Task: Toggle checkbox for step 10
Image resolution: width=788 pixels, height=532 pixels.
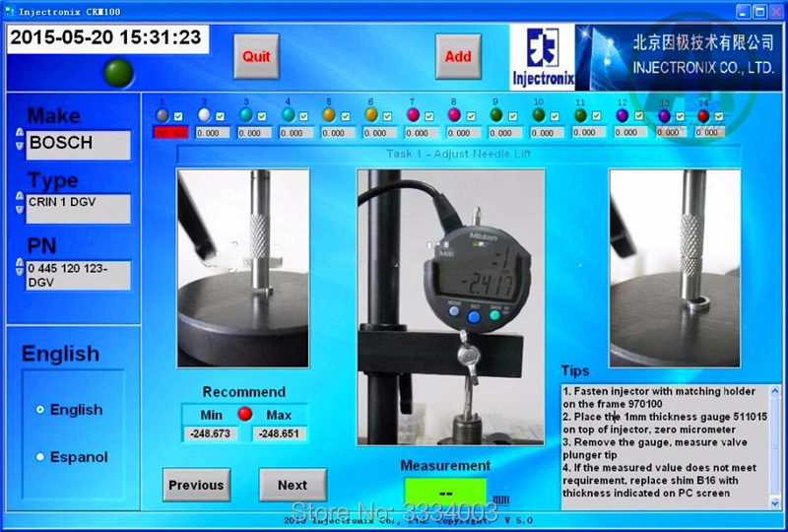Action: click(555, 116)
